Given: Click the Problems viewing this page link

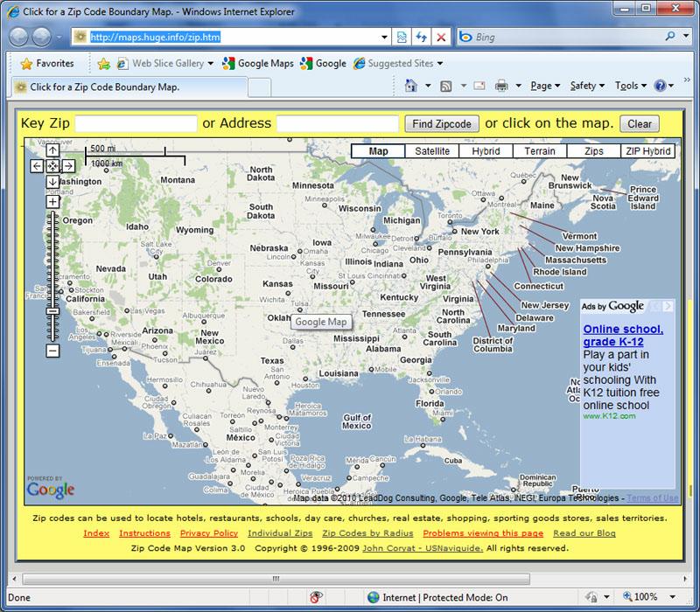Looking at the screenshot, I should (x=483, y=533).
